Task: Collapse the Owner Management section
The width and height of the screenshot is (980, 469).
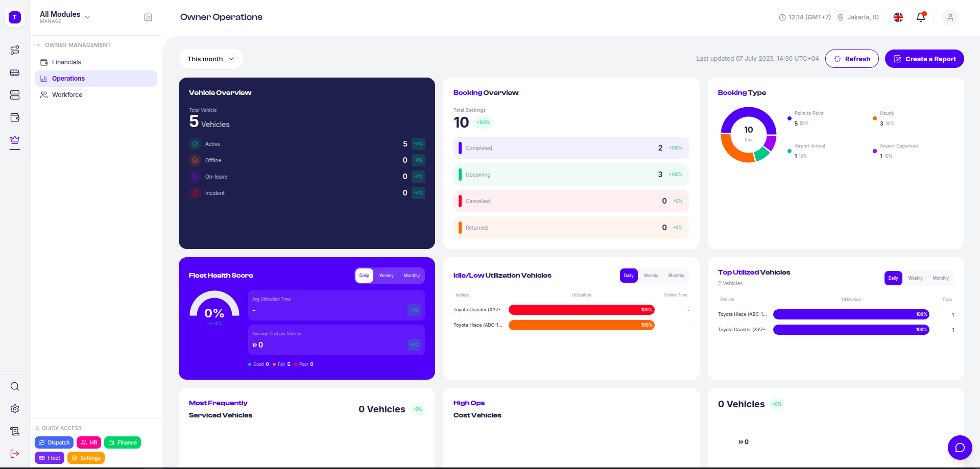Action: [x=39, y=45]
